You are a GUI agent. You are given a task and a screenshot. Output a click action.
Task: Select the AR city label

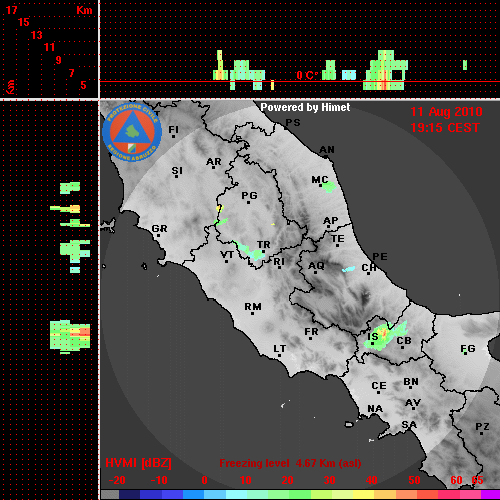(214, 162)
